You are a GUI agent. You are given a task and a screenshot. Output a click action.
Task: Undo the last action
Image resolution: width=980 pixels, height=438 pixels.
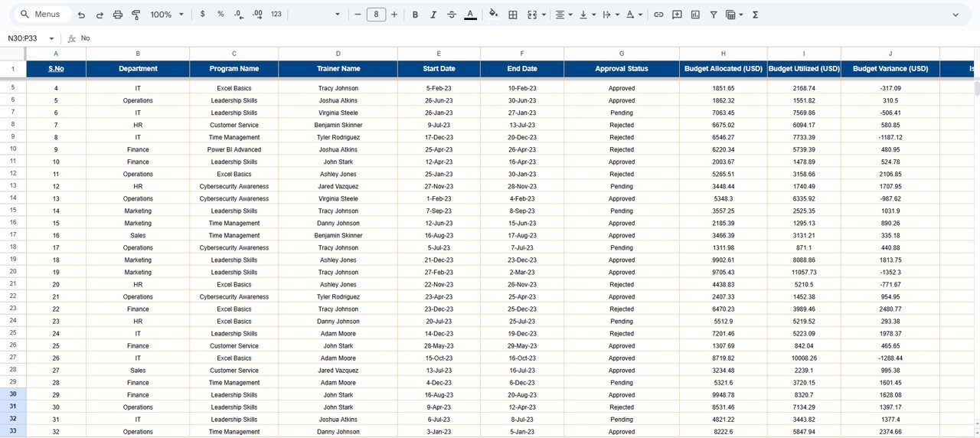click(x=81, y=15)
